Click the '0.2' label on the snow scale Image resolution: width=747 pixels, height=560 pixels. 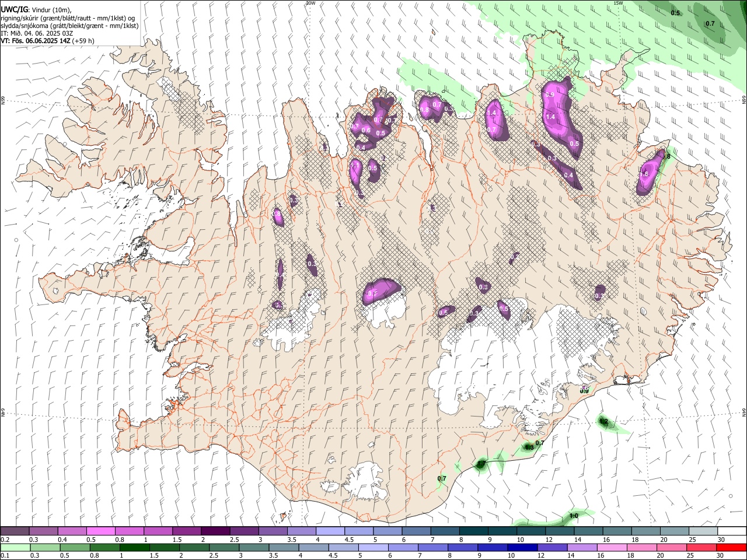(x=5, y=540)
